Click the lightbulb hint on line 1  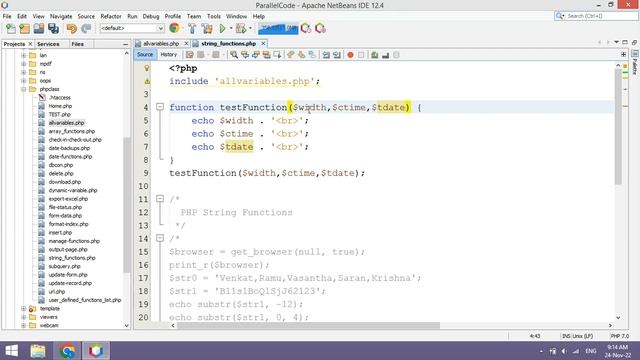pyautogui.click(x=147, y=68)
